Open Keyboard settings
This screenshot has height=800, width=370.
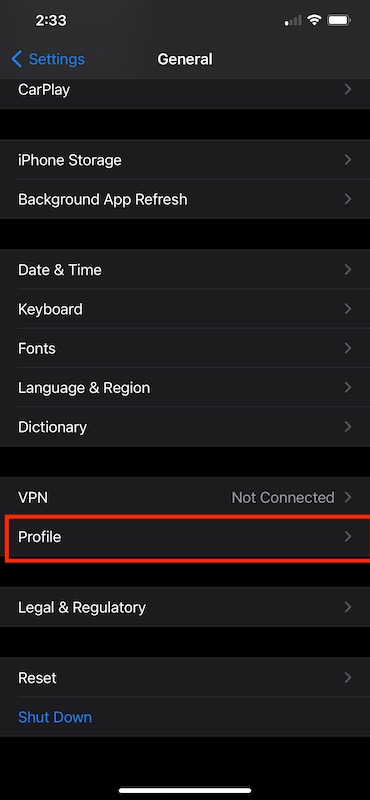185,309
